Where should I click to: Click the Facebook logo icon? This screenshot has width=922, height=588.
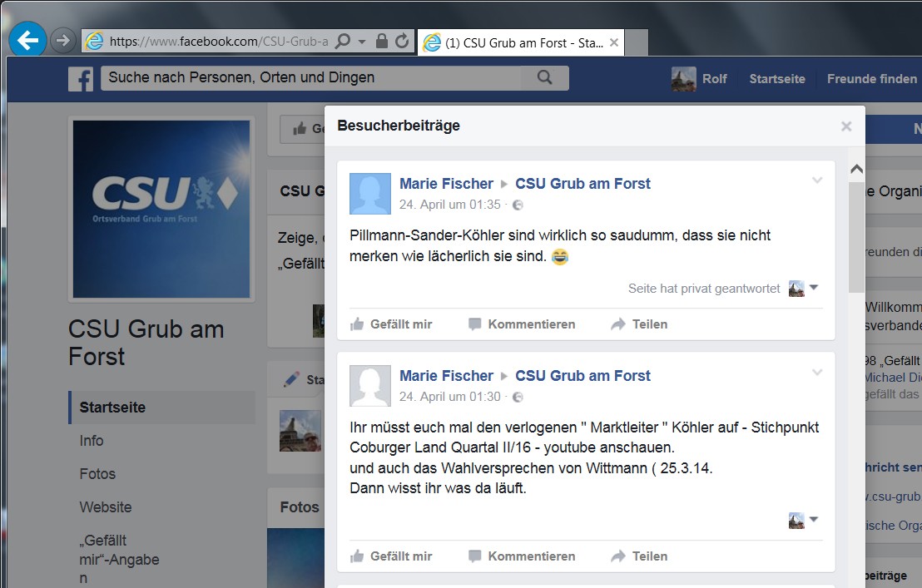(81, 79)
